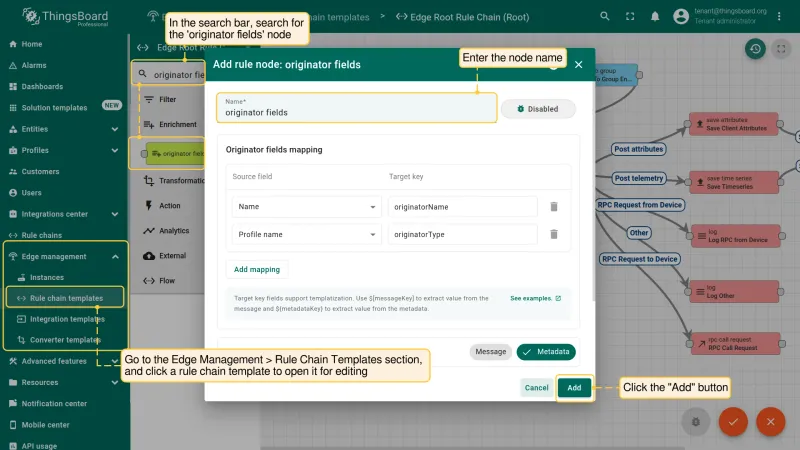The height and width of the screenshot is (450, 800).
Task: Open the user profile avatar
Action: [681, 16]
